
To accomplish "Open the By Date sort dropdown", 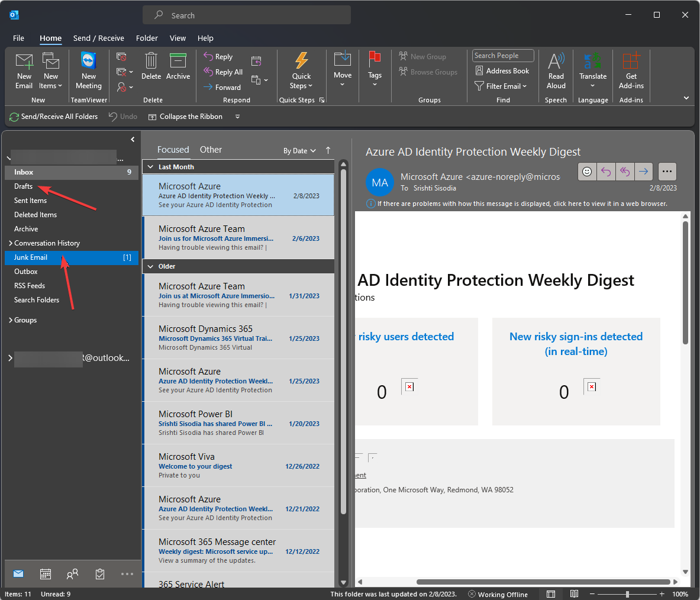I will coord(299,151).
